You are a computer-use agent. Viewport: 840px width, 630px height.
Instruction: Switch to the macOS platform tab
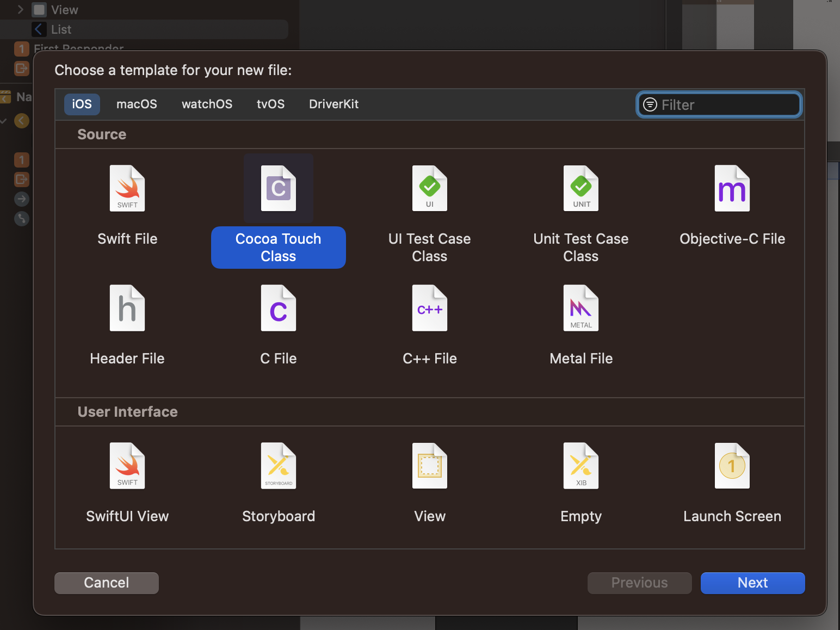pos(137,104)
